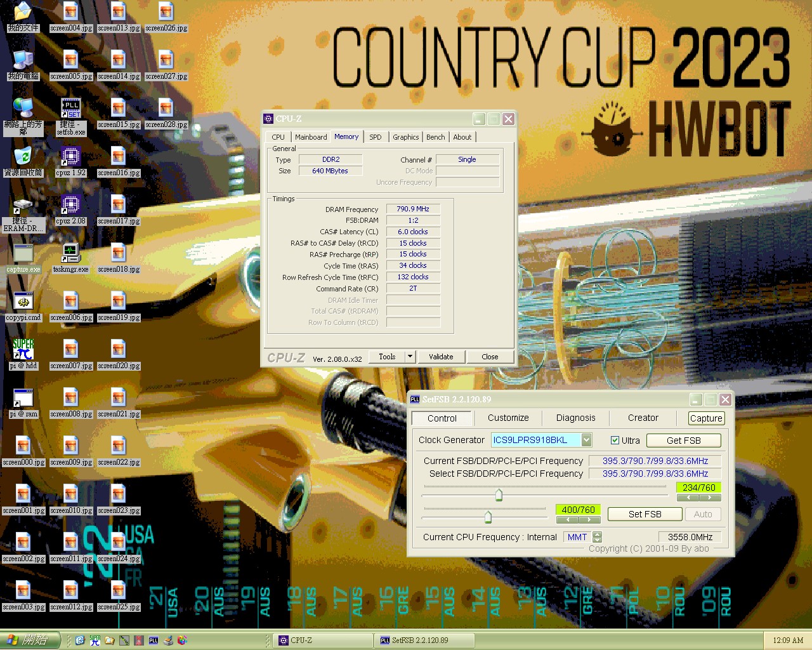Select the capture.exe desktop icon
812x650 pixels.
(x=23, y=258)
